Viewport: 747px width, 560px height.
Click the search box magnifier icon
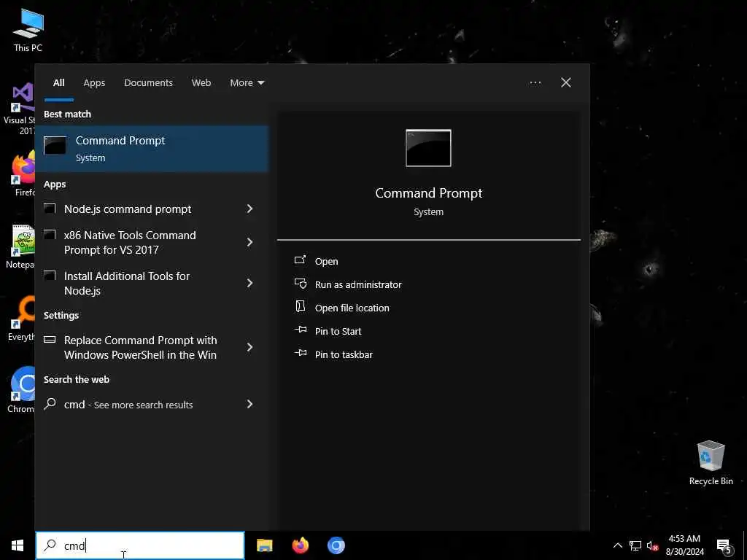[50, 545]
